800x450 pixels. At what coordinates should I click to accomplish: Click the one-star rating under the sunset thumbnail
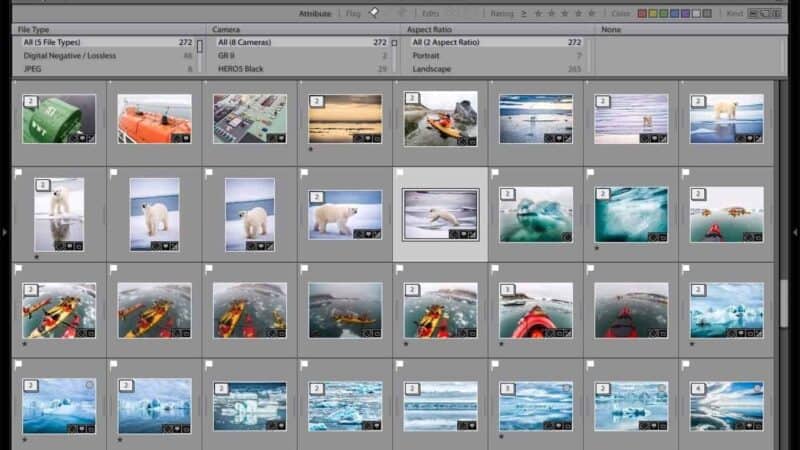tap(311, 149)
